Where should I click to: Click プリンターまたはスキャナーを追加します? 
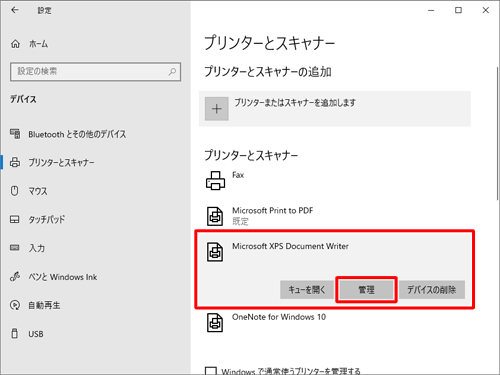[x=335, y=109]
